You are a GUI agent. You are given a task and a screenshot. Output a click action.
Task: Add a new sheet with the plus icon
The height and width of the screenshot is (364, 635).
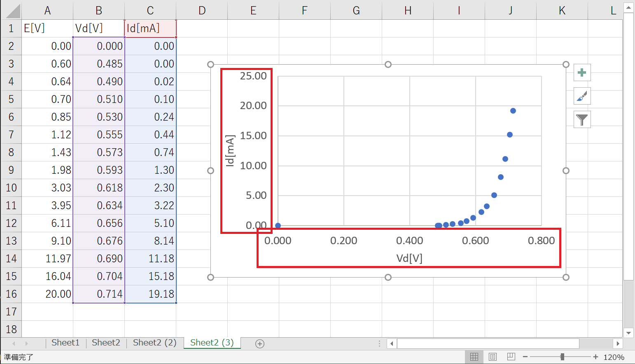pos(260,344)
